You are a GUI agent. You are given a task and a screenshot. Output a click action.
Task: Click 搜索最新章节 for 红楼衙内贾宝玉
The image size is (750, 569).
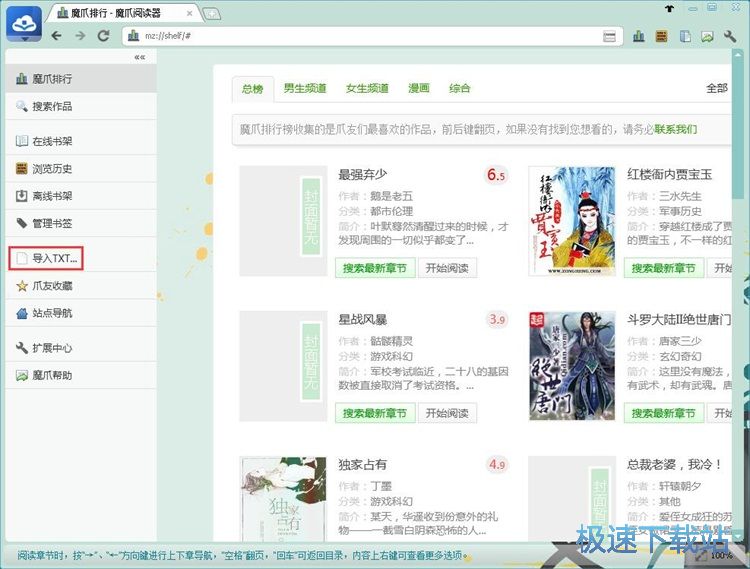coord(663,268)
